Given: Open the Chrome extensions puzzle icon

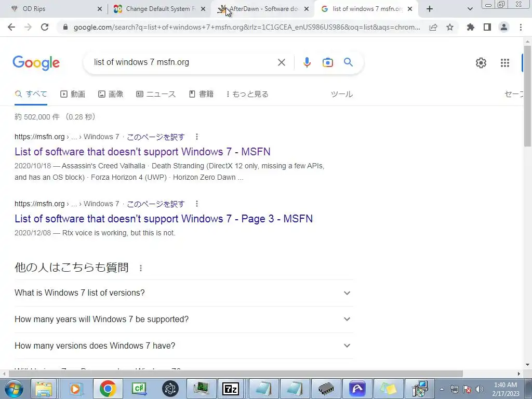Looking at the screenshot, I should point(470,27).
